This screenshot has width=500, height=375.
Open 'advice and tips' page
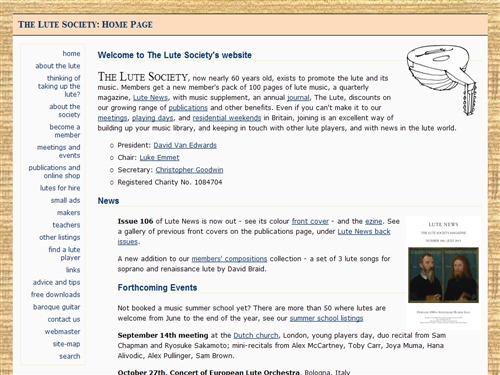pyautogui.click(x=56, y=282)
